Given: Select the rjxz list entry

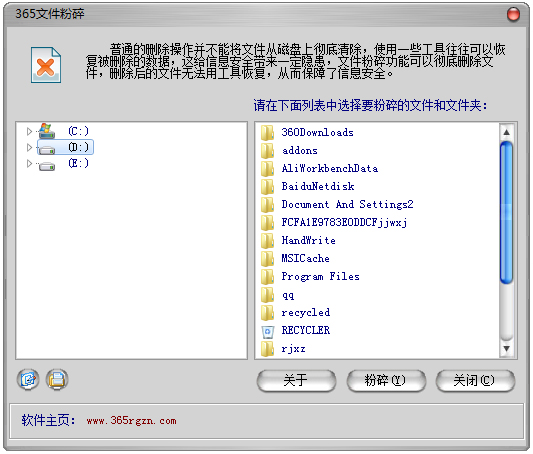Looking at the screenshot, I should (294, 349).
